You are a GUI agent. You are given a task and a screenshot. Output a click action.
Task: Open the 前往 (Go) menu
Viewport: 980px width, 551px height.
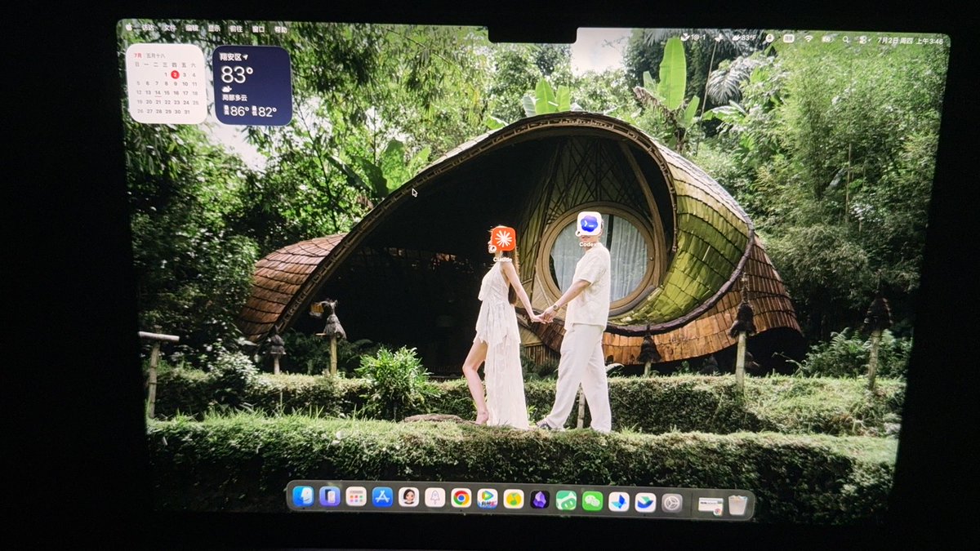coord(236,29)
